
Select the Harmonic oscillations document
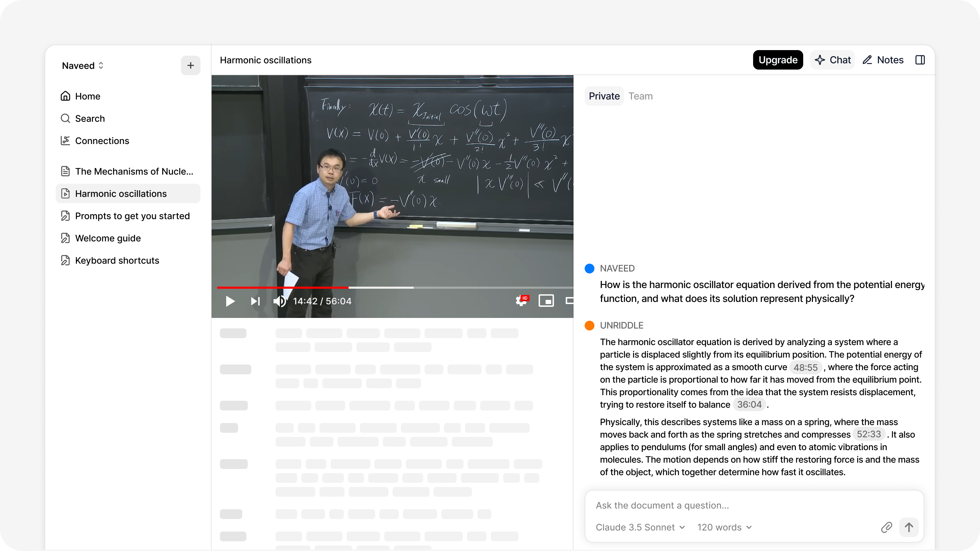point(128,193)
